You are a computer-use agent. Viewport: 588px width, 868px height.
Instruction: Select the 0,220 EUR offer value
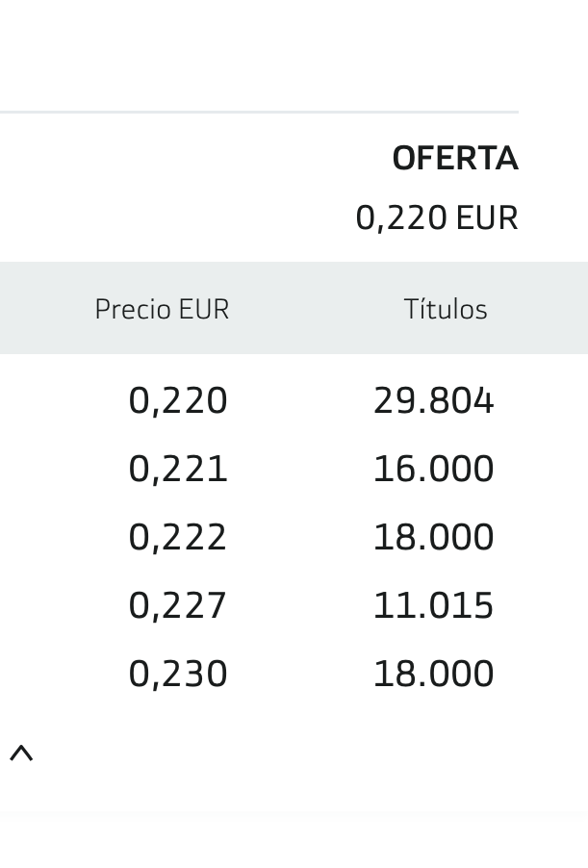[437, 217]
